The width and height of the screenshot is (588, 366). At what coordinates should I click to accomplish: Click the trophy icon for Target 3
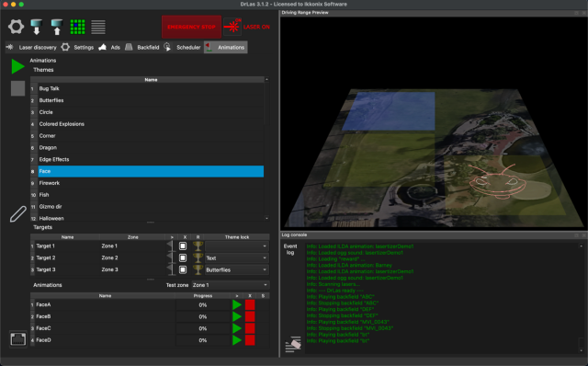coord(198,269)
